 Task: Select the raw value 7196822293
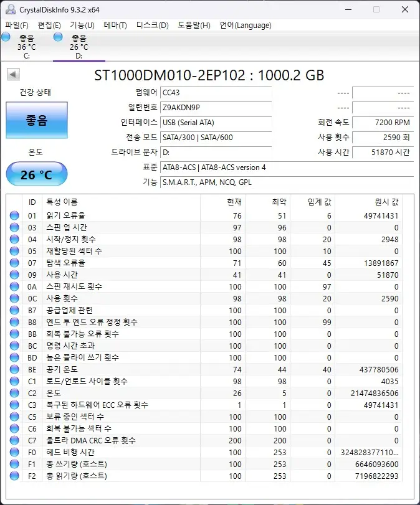click(377, 476)
